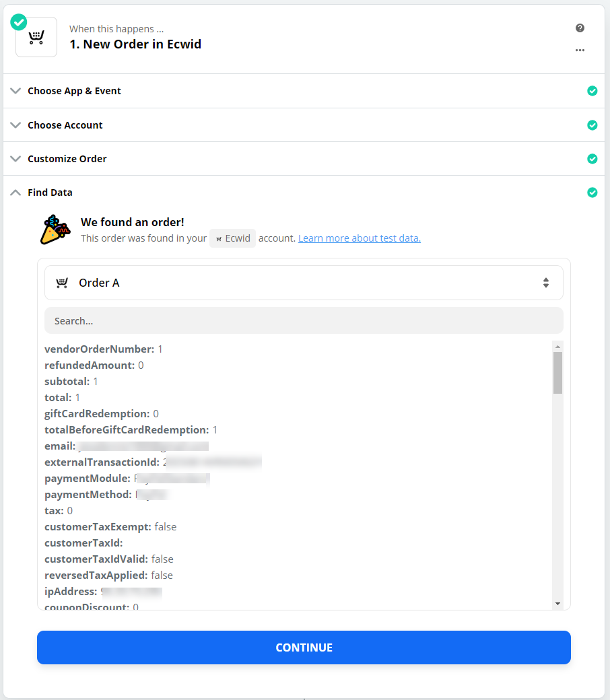Screen dimensions: 610x700
Task: Click the green success checkmark on the step header
Action: click(18, 22)
